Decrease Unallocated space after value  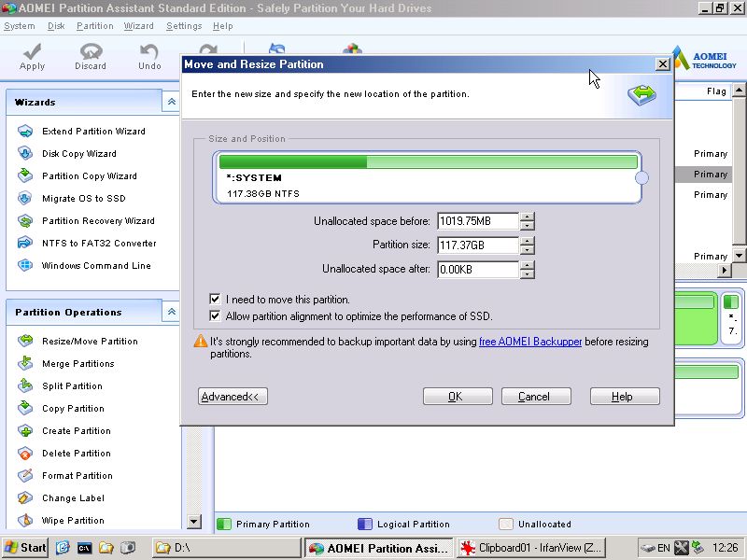tap(528, 274)
